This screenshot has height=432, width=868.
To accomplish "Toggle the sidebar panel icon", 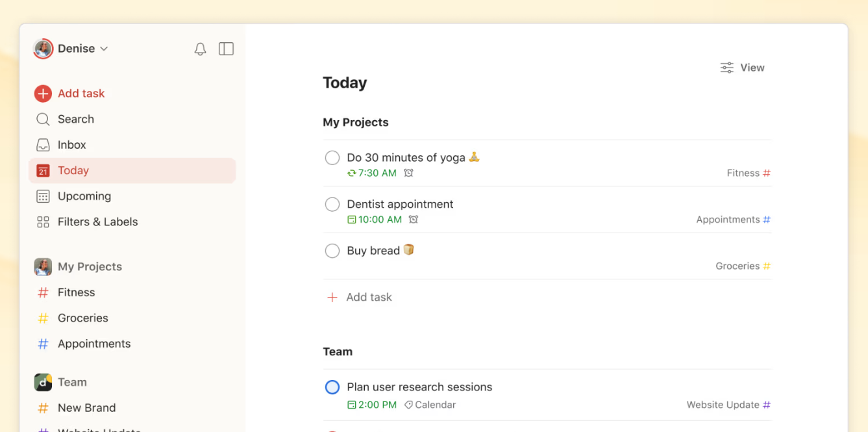I will (x=226, y=49).
